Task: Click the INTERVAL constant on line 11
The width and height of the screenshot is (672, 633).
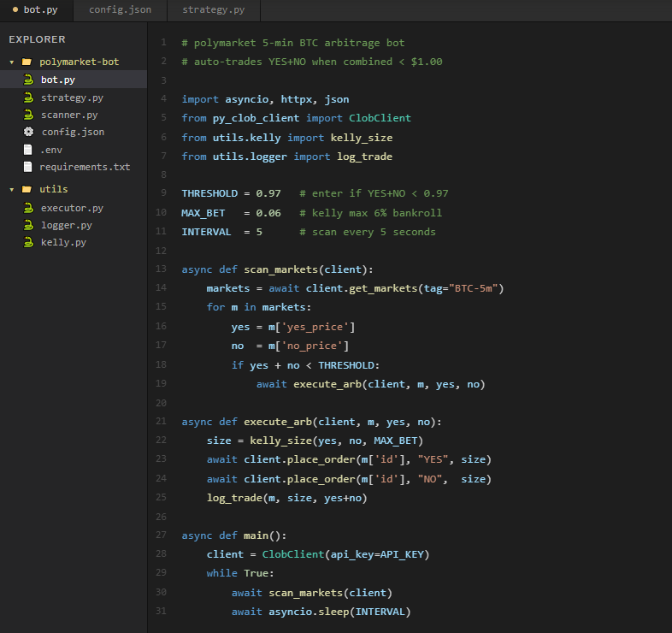Action: point(206,232)
